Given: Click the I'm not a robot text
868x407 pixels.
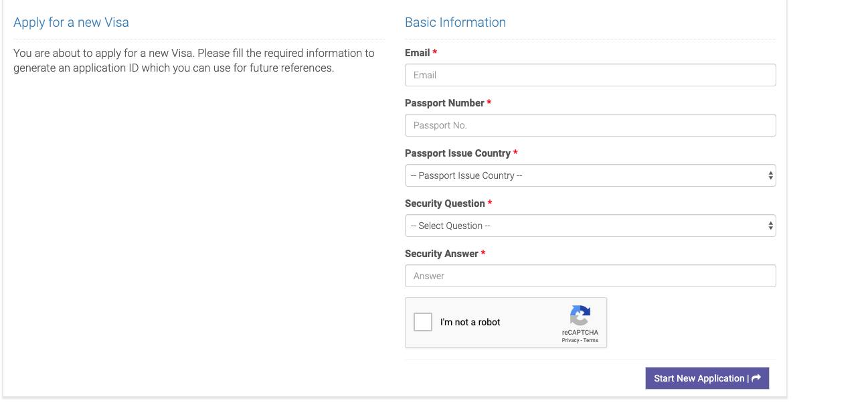Looking at the screenshot, I should pyautogui.click(x=470, y=322).
